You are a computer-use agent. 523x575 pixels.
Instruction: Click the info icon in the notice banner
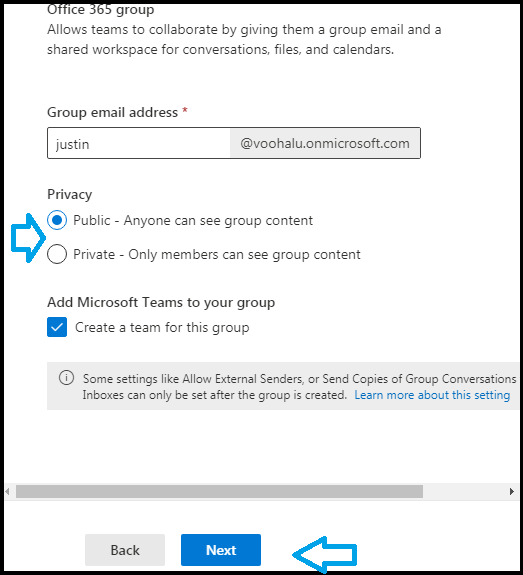(66, 377)
